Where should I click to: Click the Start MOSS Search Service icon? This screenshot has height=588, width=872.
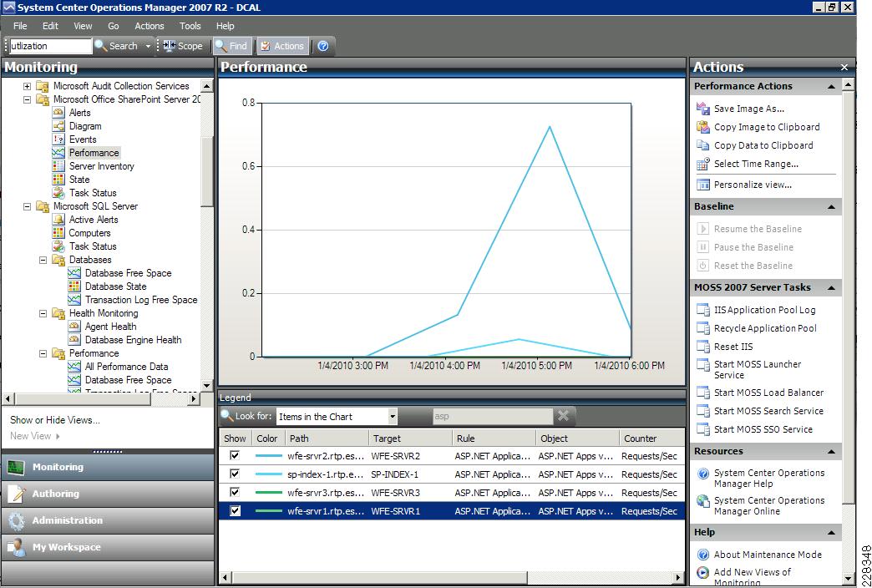703,411
